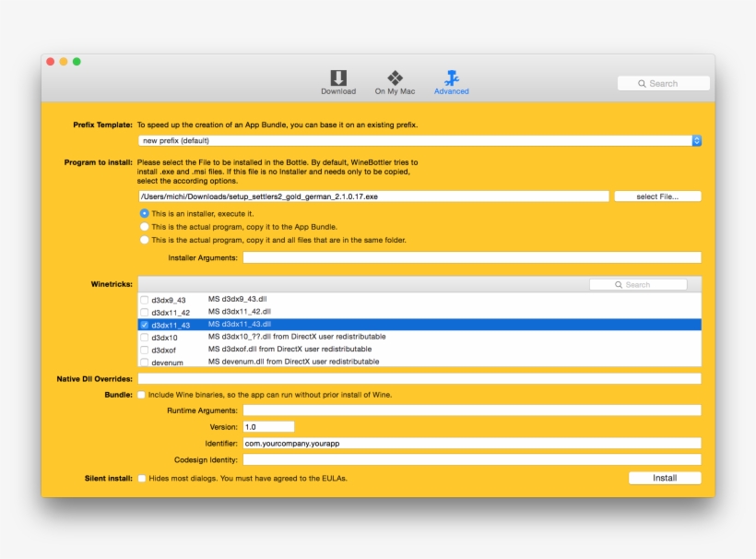This screenshot has width=756, height=559.
Task: Open the Download tab icon
Action: click(338, 77)
